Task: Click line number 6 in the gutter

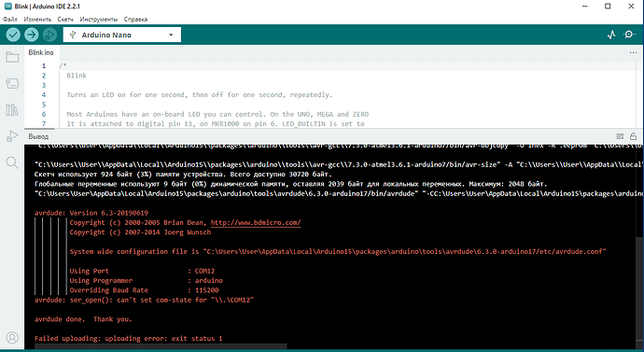Action: [x=44, y=114]
